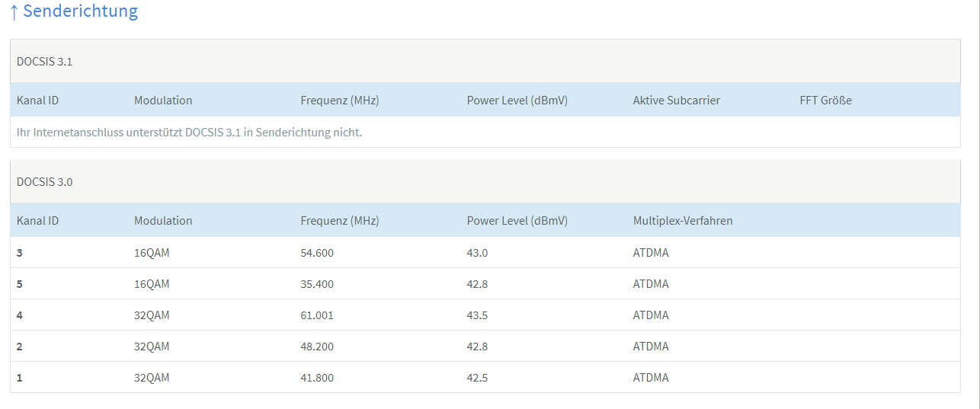980x409 pixels.
Task: Click the 43.5 power level value
Action: 477,315
